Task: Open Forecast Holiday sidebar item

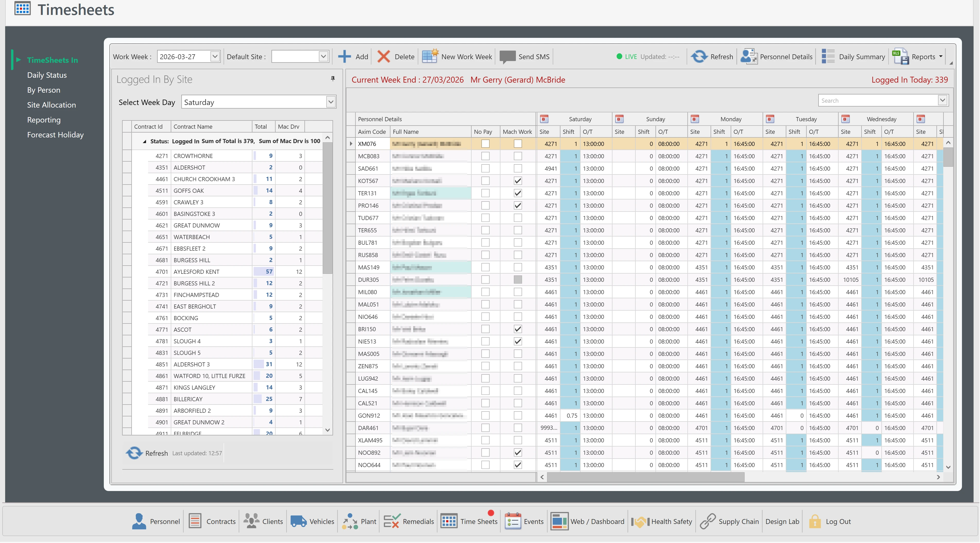Action: point(56,135)
